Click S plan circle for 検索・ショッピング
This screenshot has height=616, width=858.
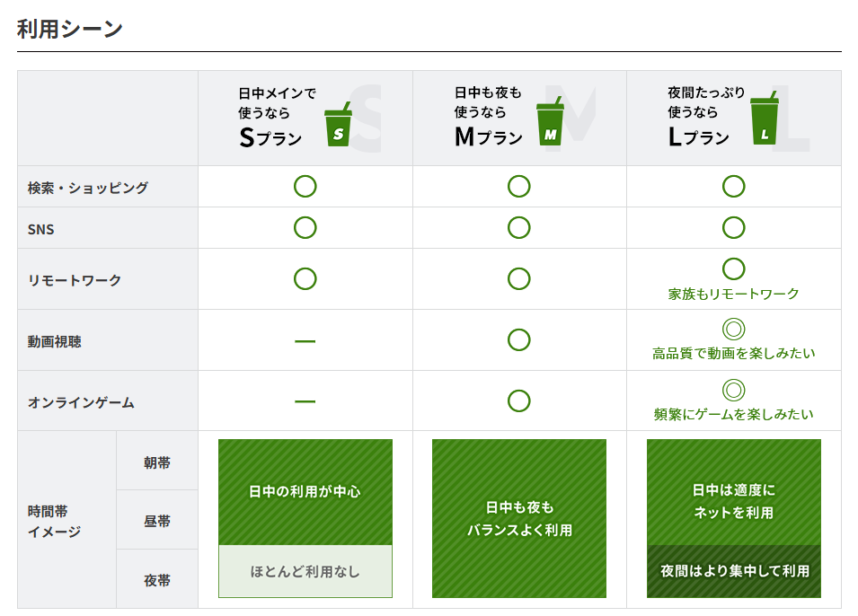tap(305, 187)
